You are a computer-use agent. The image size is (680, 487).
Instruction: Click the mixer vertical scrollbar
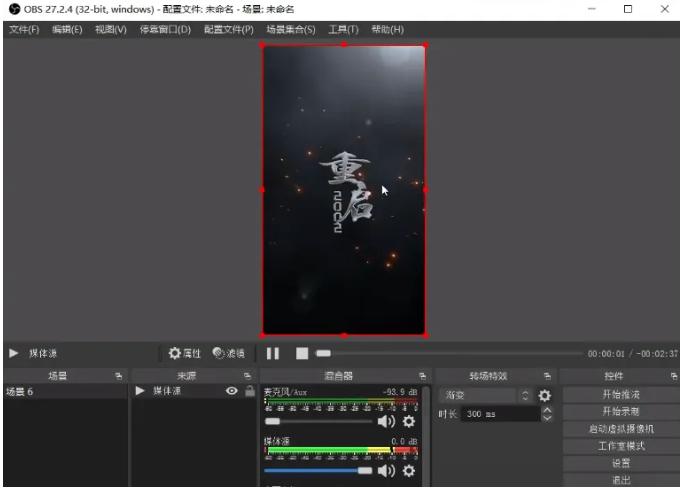point(426,436)
